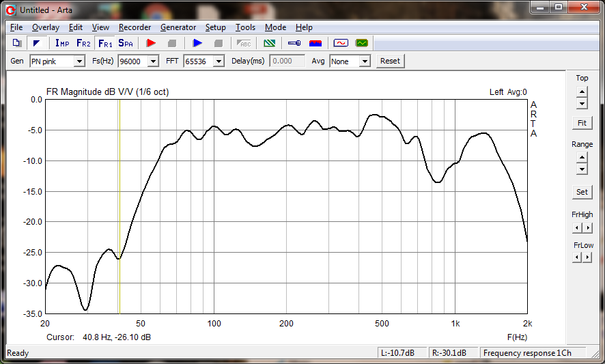The image size is (605, 364).
Task: Click the 'Left Avg:0' graph label
Action: [508, 92]
